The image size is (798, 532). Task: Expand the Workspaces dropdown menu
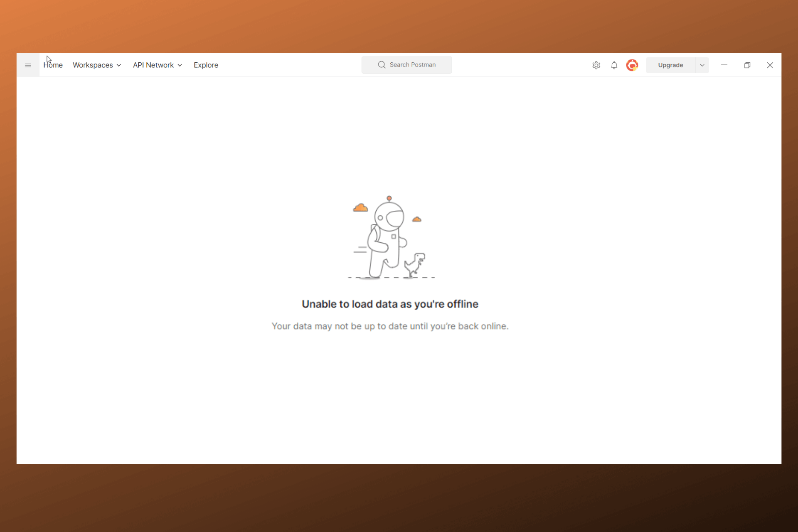point(96,65)
